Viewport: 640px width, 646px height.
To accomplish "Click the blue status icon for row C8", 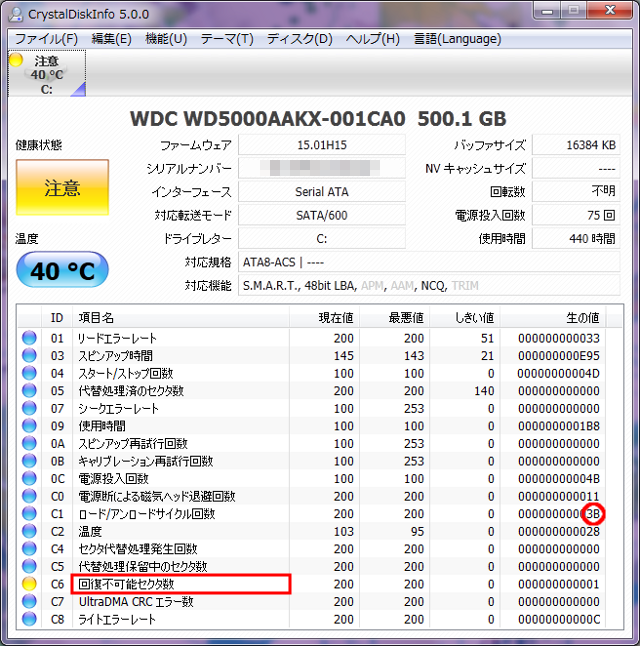I will 29,619.
